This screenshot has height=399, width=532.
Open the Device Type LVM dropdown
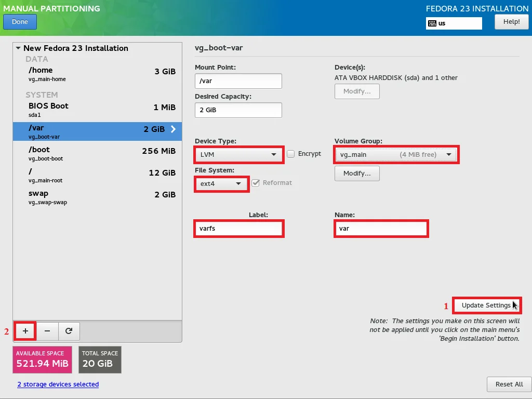[238, 155]
